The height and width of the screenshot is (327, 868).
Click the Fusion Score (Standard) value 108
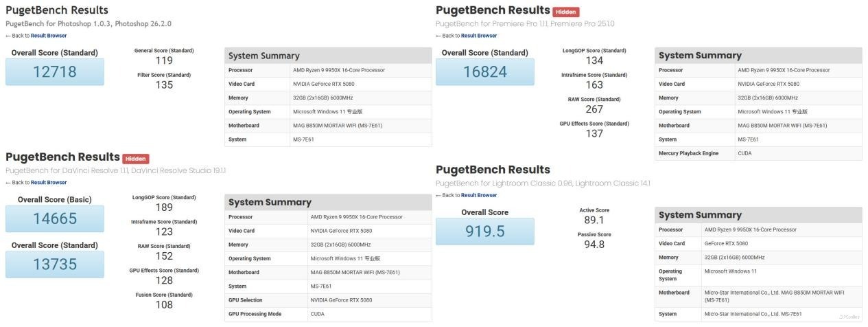click(164, 305)
